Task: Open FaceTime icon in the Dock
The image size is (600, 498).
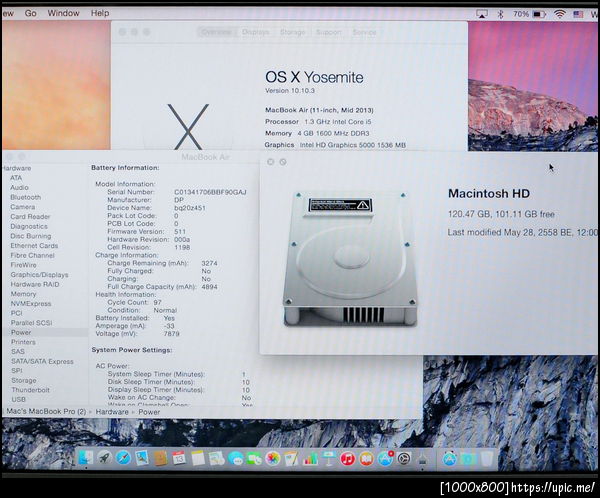Action: [x=254, y=459]
